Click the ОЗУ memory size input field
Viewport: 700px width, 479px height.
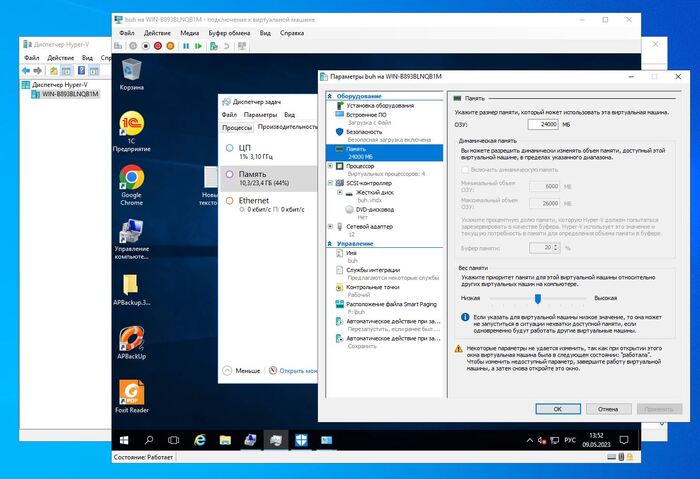point(542,124)
